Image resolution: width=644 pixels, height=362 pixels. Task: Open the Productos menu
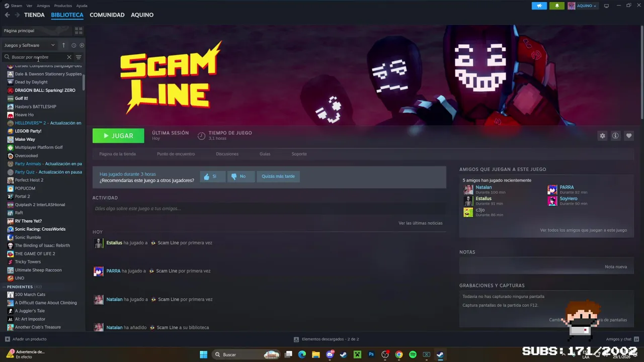click(63, 6)
